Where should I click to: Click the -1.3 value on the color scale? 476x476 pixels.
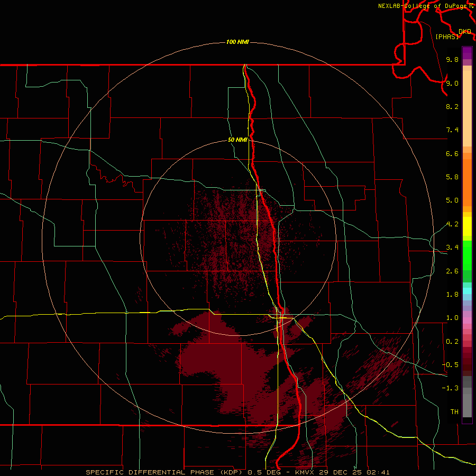tap(450, 388)
